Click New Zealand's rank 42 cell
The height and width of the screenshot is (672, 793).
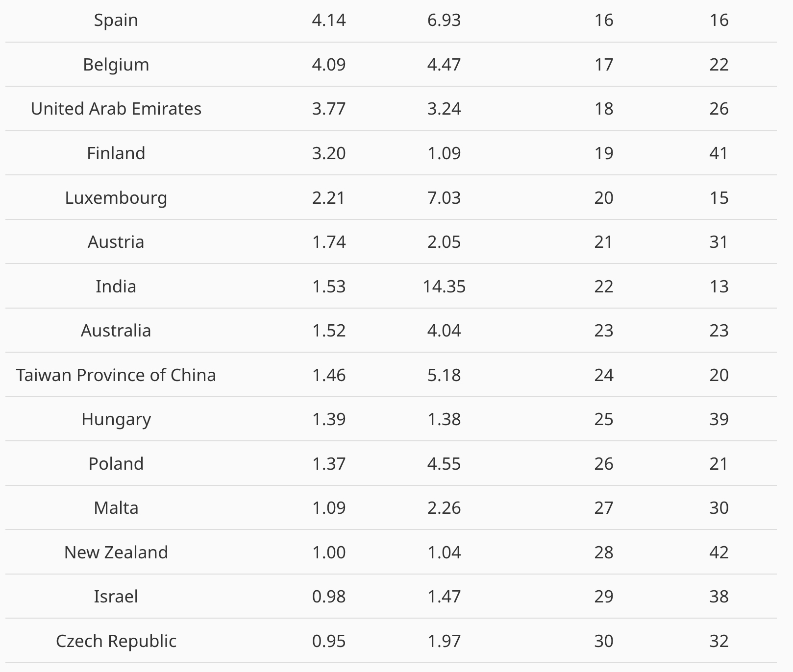[719, 552]
